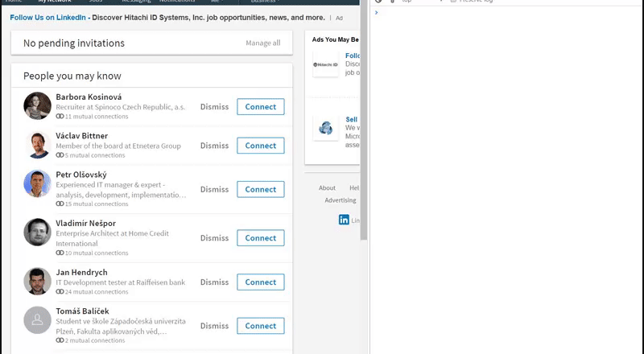The width and height of the screenshot is (644, 354).
Task: Click mutual connections icon under Barbora Kosinová
Action: point(60,116)
